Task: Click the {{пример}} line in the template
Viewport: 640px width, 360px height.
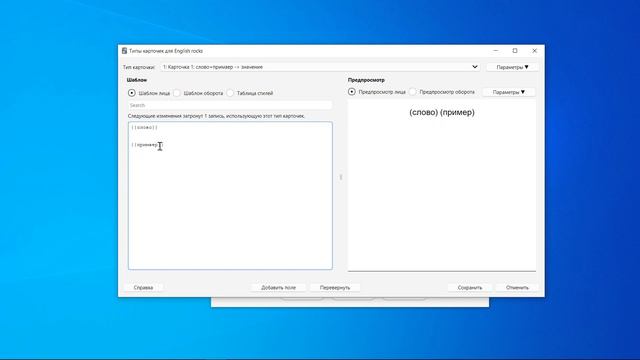Action: coord(147,145)
